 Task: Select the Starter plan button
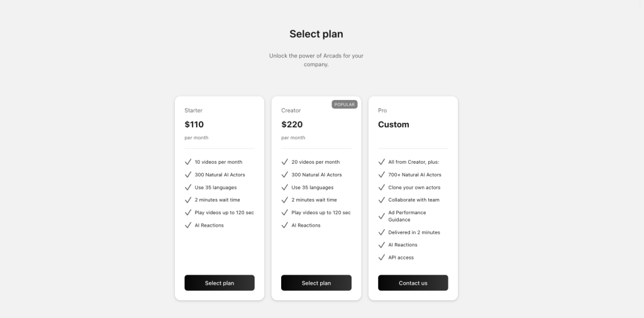click(x=219, y=283)
